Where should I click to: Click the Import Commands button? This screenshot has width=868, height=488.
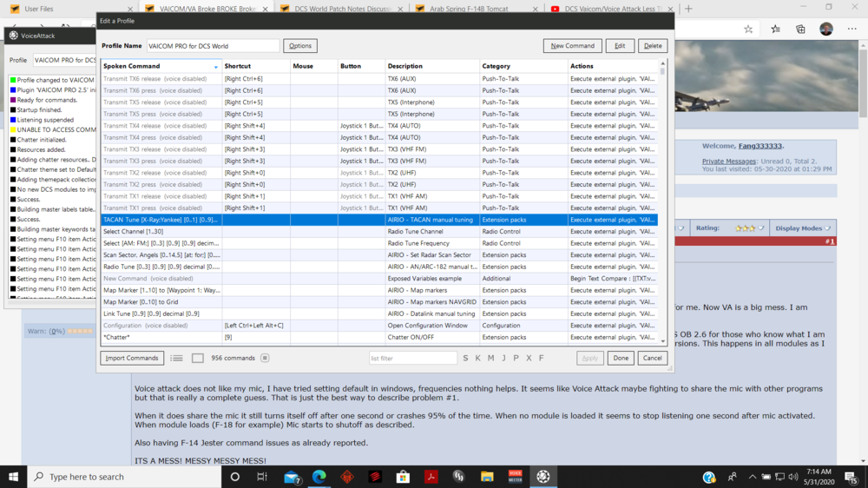[x=132, y=359]
